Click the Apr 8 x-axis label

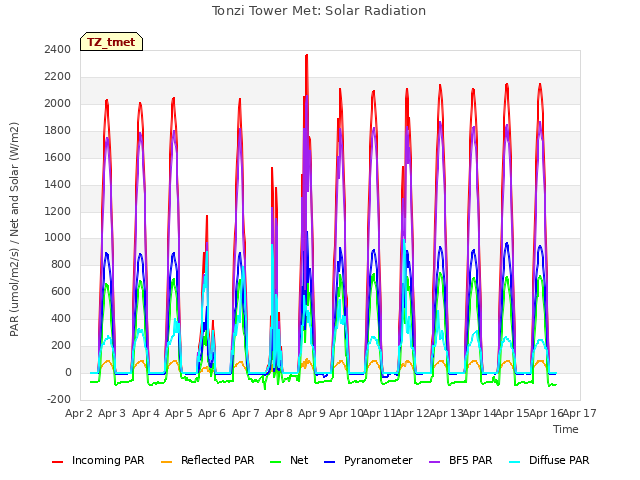279,413
